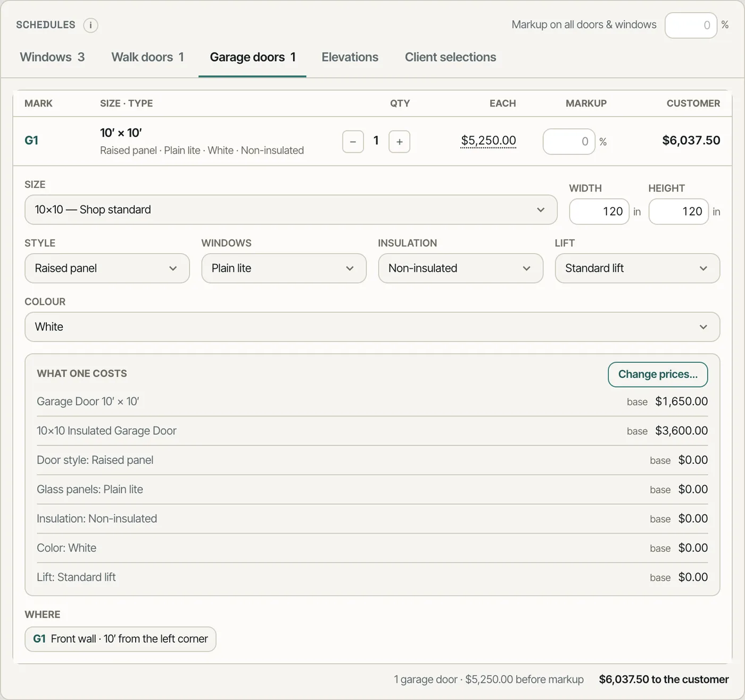Viewport: 745px width, 700px height.
Task: Open the Elevations tab
Action: (x=350, y=57)
